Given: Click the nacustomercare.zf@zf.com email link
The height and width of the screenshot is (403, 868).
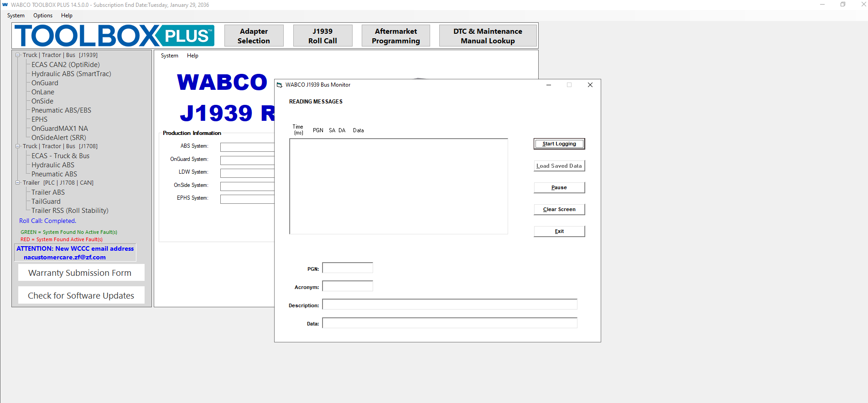Looking at the screenshot, I should coord(65,257).
